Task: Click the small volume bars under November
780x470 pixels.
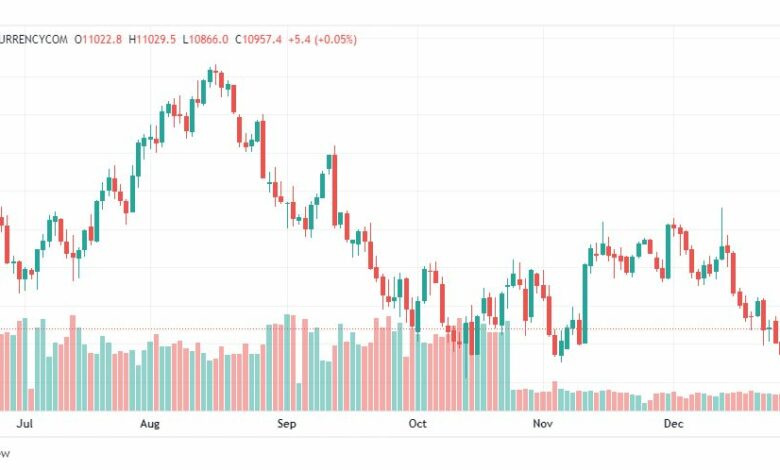Action: tap(542, 400)
